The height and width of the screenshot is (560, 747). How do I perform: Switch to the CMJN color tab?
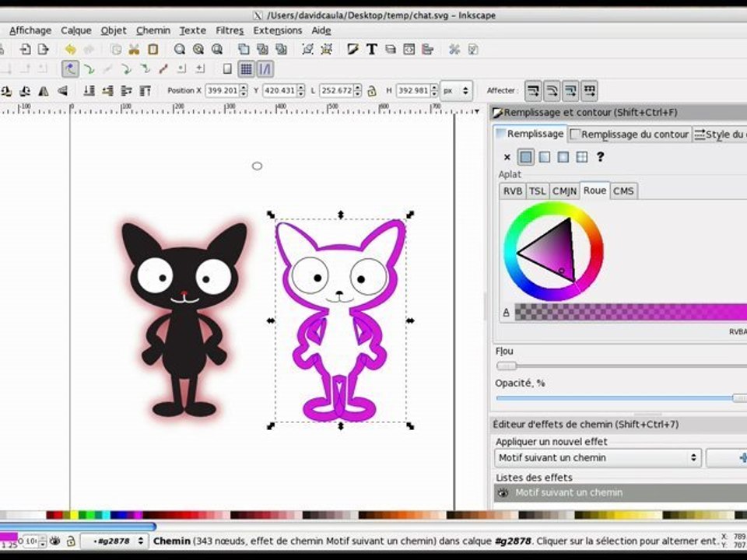pyautogui.click(x=564, y=191)
